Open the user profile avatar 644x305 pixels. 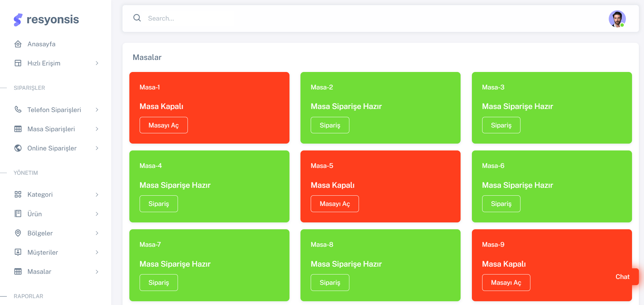click(617, 19)
